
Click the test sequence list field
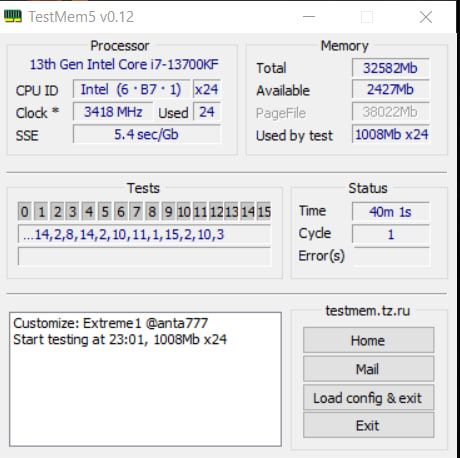[144, 234]
